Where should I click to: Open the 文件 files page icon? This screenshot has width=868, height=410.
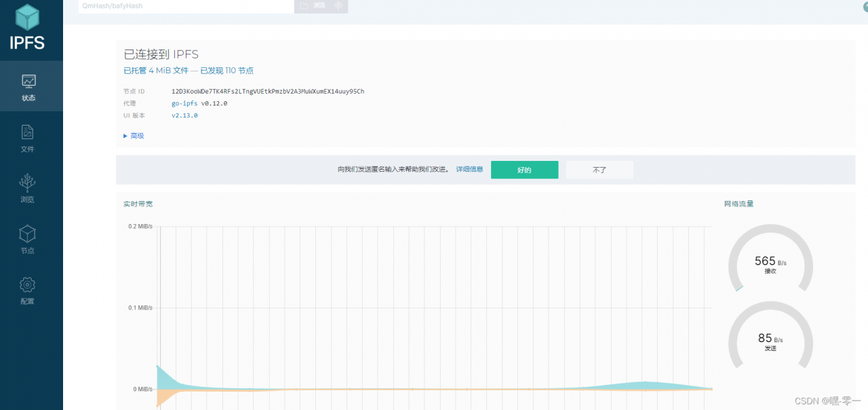(x=28, y=132)
